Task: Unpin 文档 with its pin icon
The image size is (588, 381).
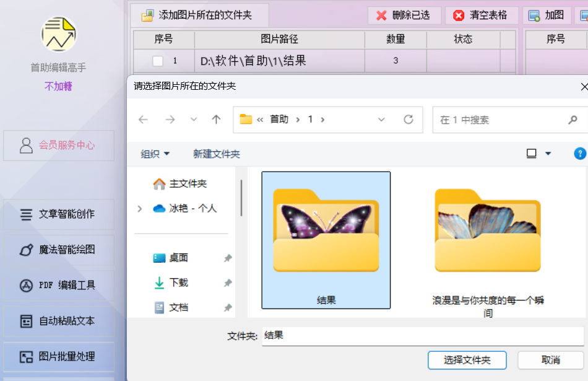Action: [x=228, y=308]
